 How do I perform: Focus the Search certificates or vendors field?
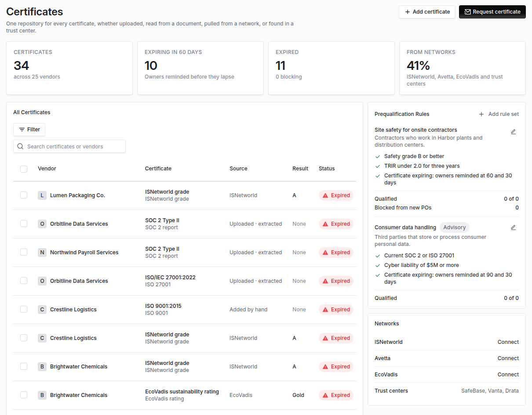[69, 146]
